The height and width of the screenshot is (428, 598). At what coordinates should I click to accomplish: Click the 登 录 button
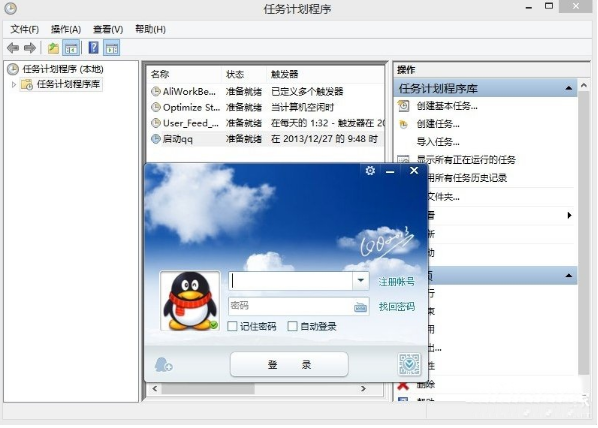(x=289, y=365)
